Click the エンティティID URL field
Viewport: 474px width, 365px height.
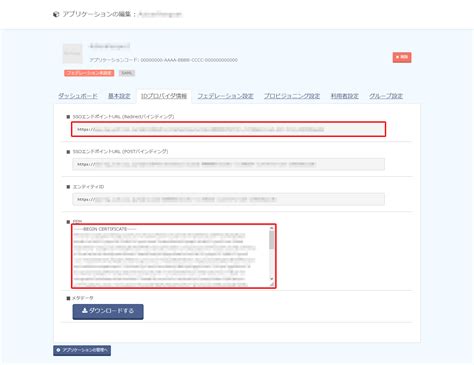pyautogui.click(x=228, y=199)
